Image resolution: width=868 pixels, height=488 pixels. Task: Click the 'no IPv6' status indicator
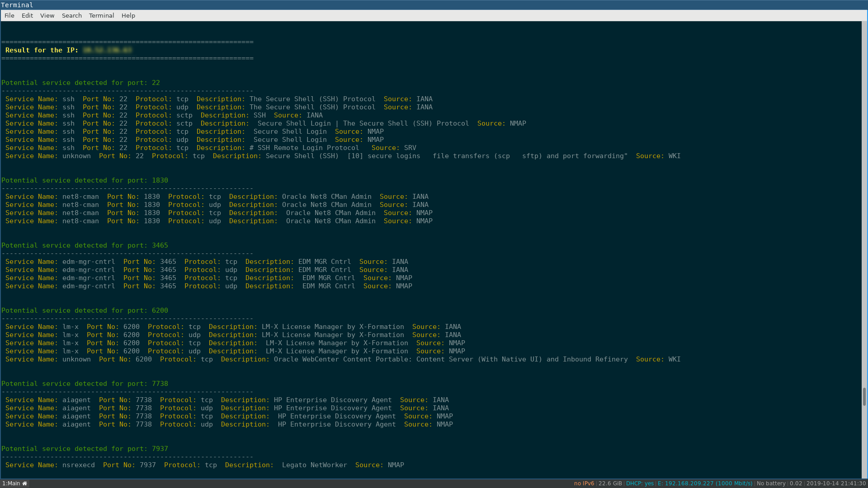584,483
